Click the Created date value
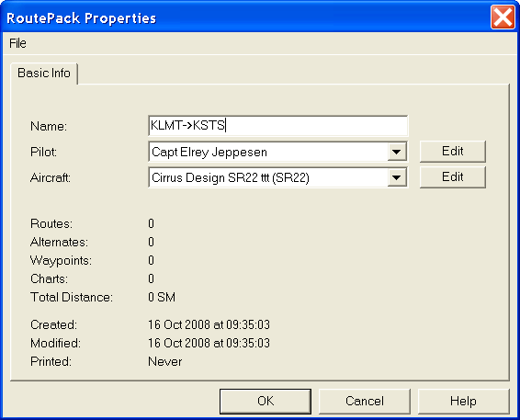The height and width of the screenshot is (420, 520). pyautogui.click(x=209, y=324)
